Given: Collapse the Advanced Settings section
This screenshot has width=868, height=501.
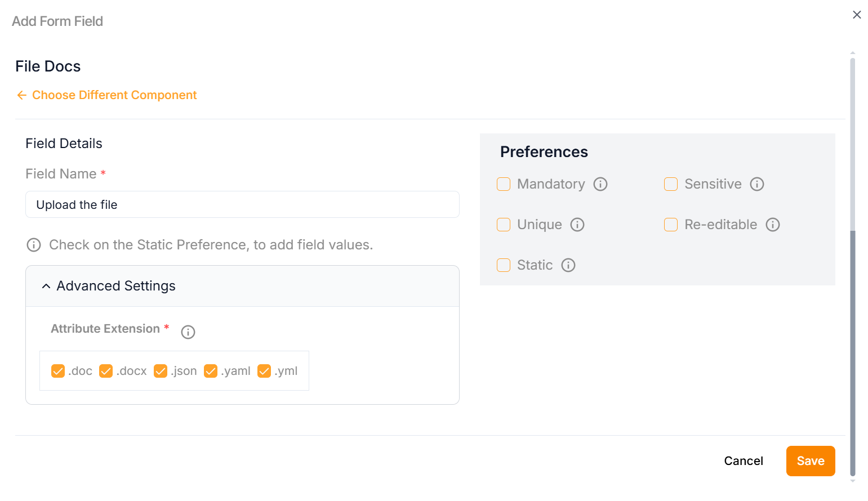Looking at the screenshot, I should [x=46, y=286].
